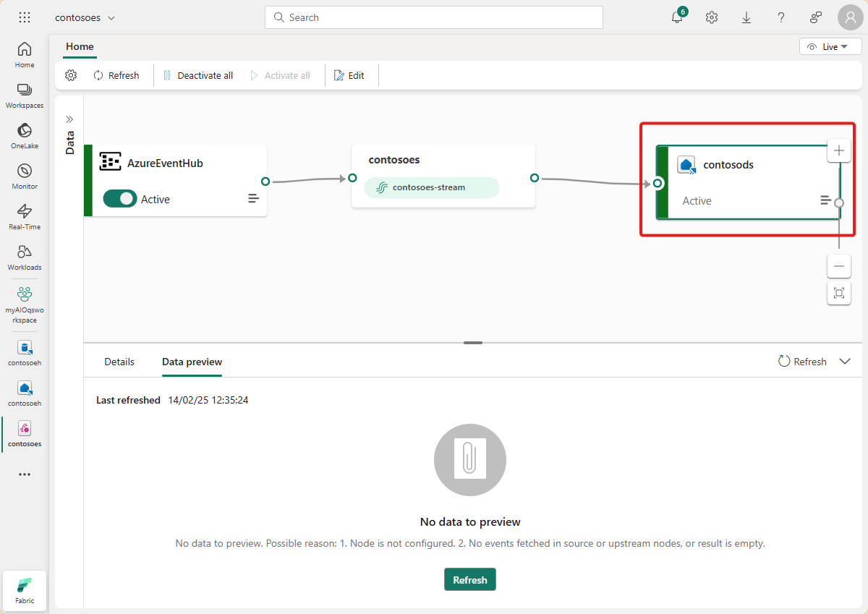
Task: Zoom in on the canvas with the plus button
Action: tap(838, 150)
